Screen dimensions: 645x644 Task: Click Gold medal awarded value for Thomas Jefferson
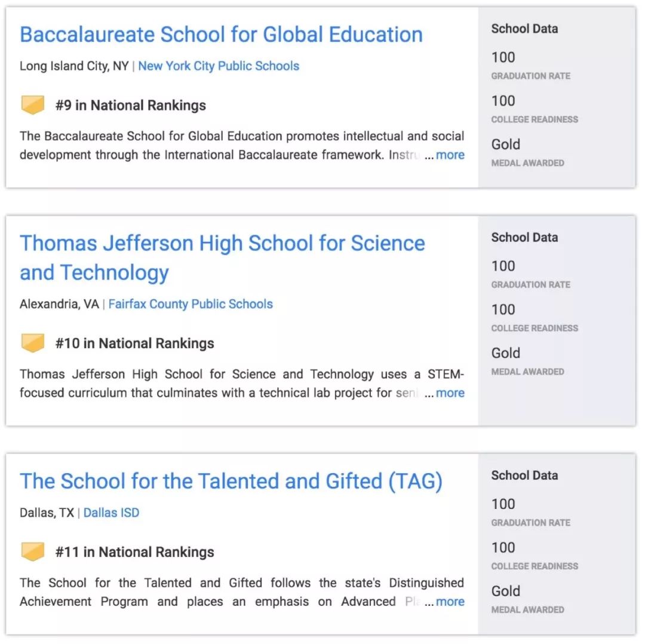[x=505, y=353]
